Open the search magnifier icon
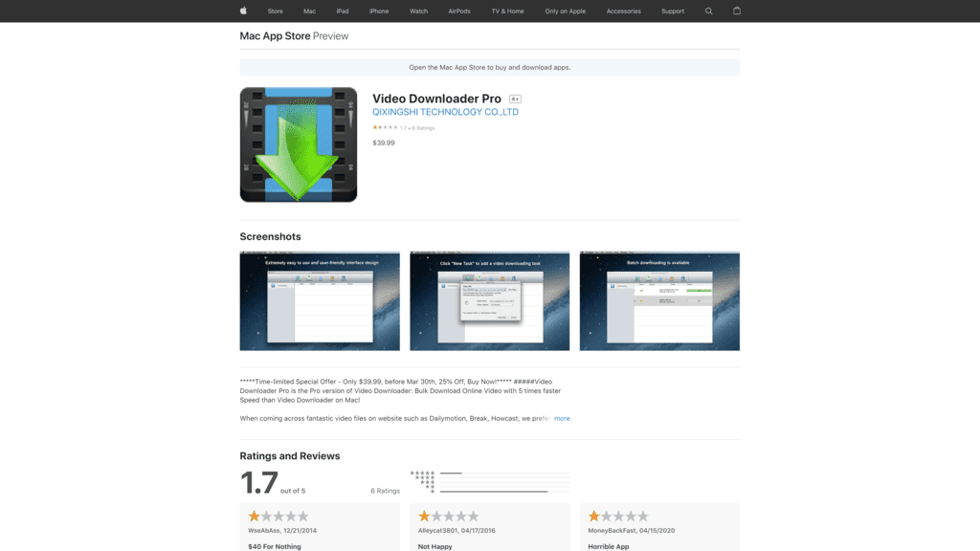The height and width of the screenshot is (551, 980). point(709,11)
